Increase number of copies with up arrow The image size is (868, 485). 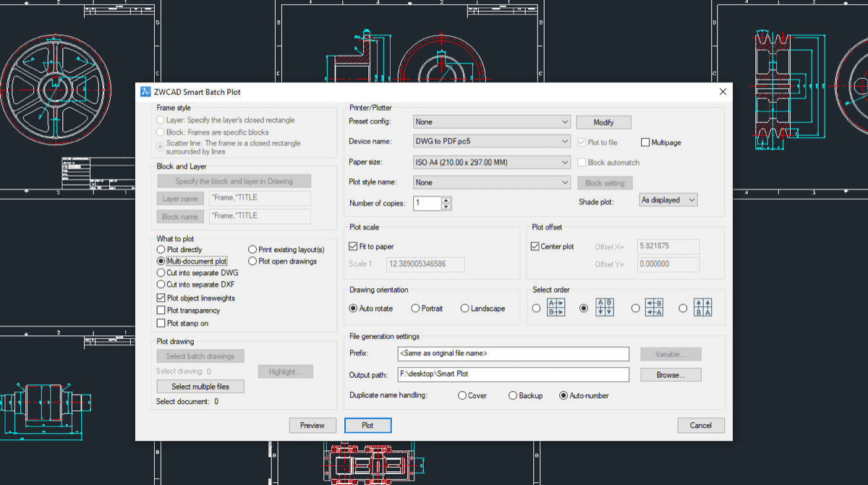pyautogui.click(x=446, y=201)
